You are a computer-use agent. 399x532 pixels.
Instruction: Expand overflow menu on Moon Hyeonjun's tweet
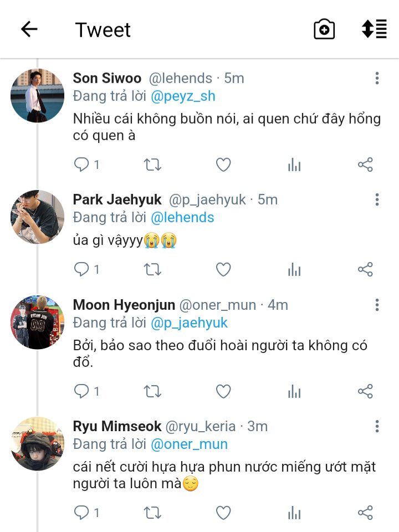click(377, 305)
